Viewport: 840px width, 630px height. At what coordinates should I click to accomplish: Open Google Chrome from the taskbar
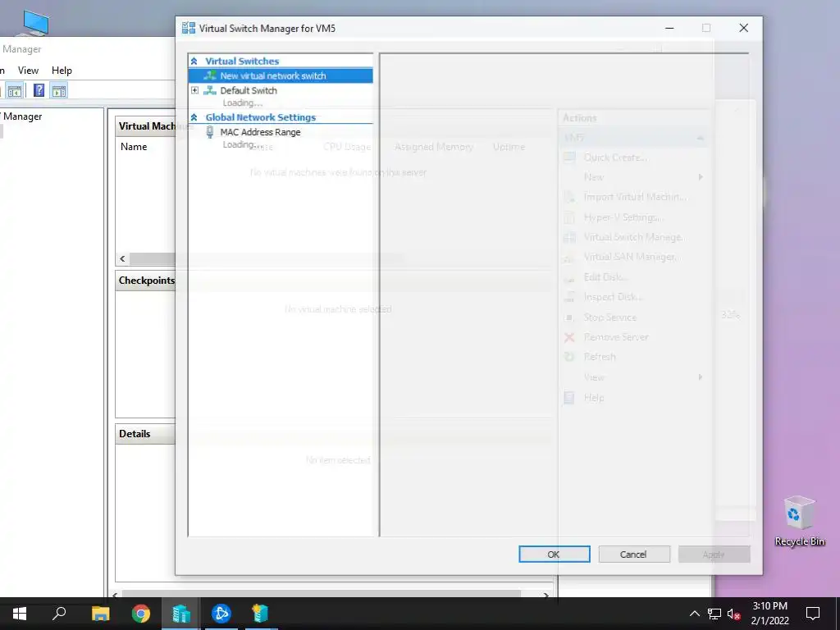[x=141, y=613]
